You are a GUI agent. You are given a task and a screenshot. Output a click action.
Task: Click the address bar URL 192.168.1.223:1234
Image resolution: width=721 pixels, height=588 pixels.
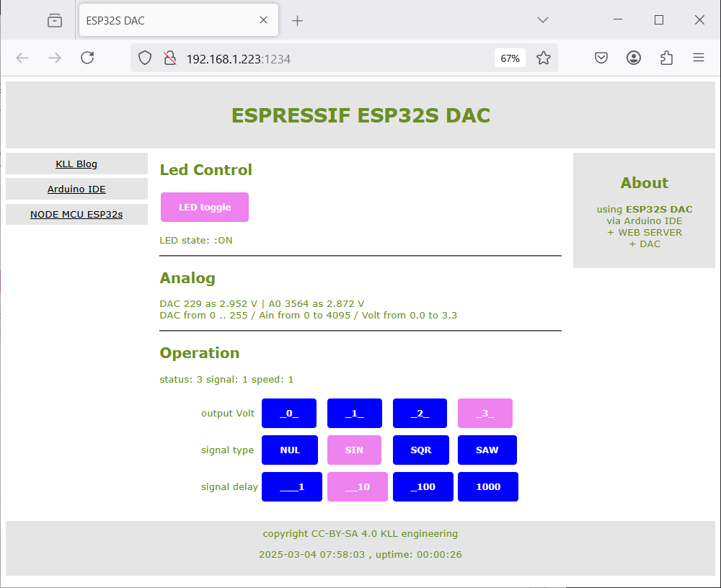point(238,59)
